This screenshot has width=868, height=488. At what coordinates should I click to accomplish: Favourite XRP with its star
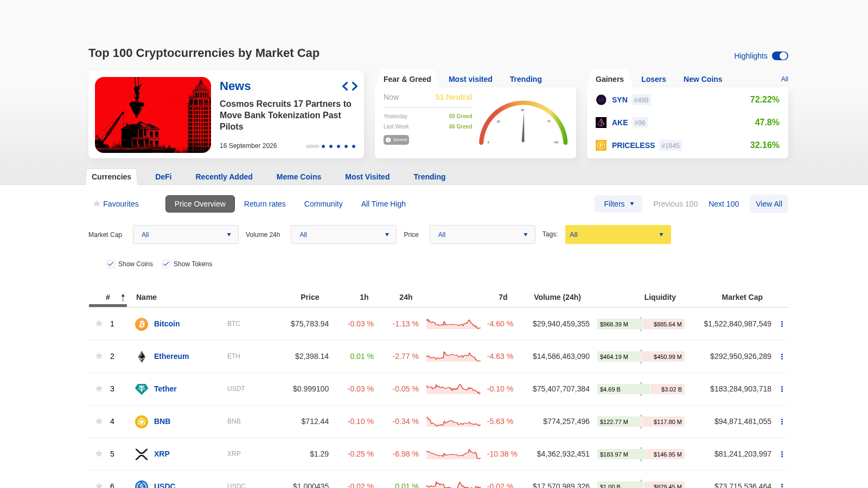pos(99,454)
